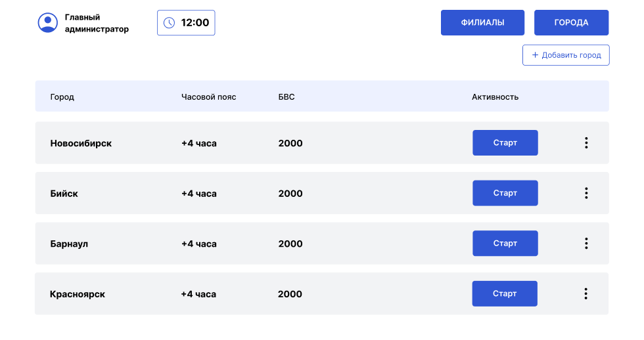
Task: Switch to the ФИЛИАЛЫ tab
Action: click(x=482, y=22)
